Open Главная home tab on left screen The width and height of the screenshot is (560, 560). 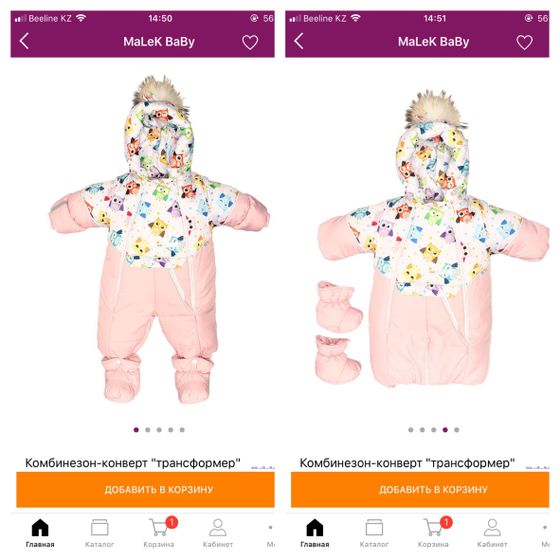(40, 533)
